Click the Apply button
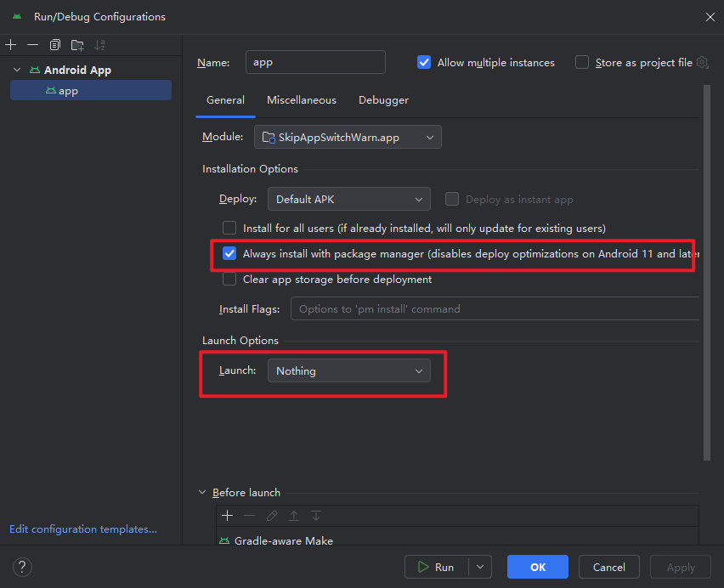Screen dimensions: 724x588 point(681,567)
